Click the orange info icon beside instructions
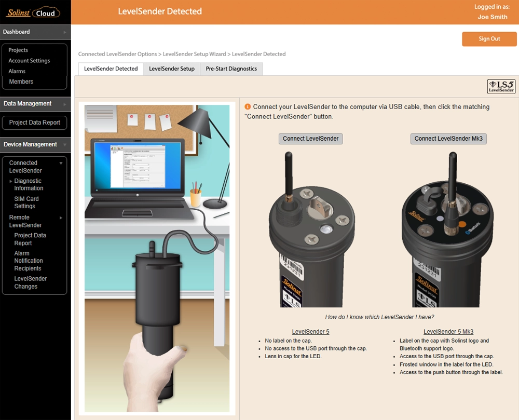Image resolution: width=519 pixels, height=420 pixels. click(248, 107)
